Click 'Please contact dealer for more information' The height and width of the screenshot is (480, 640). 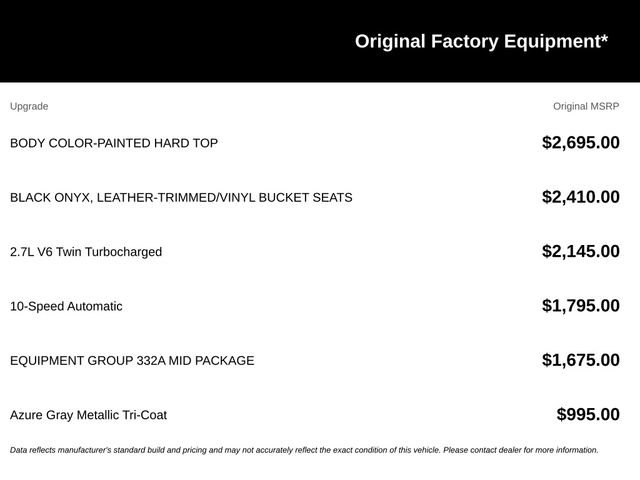click(521, 450)
